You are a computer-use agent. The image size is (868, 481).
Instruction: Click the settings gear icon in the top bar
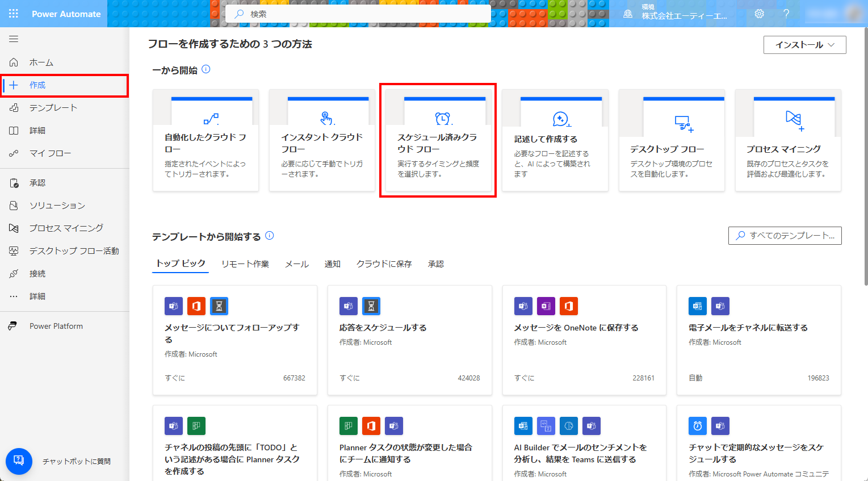(x=759, y=13)
